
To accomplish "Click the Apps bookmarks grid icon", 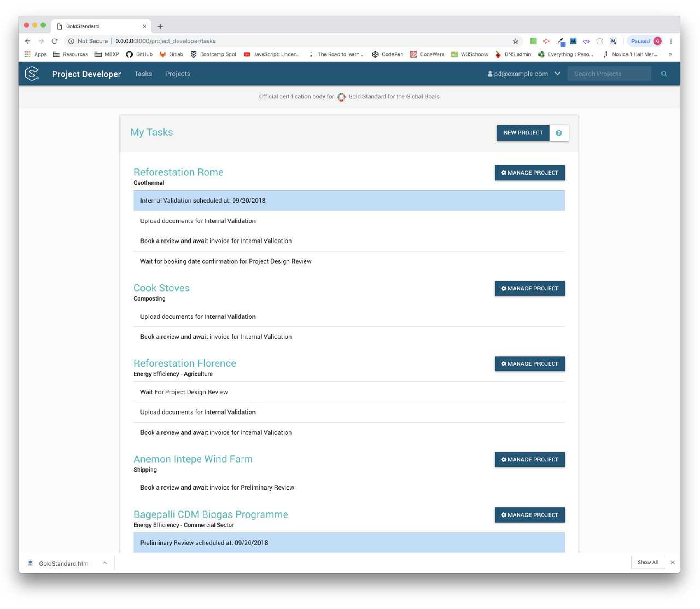I will click(x=28, y=54).
